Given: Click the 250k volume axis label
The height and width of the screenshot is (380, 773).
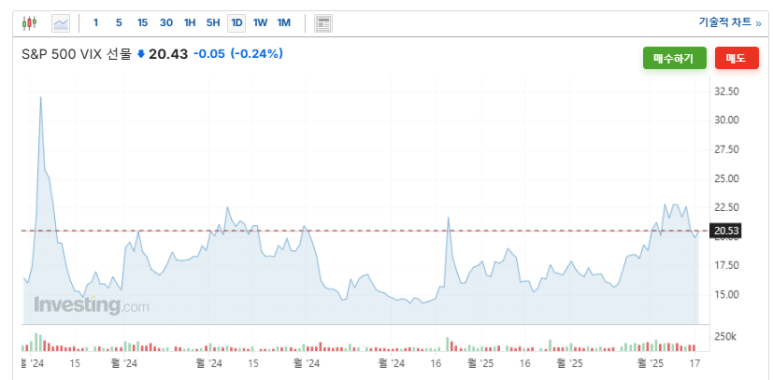Looking at the screenshot, I should coord(725,338).
